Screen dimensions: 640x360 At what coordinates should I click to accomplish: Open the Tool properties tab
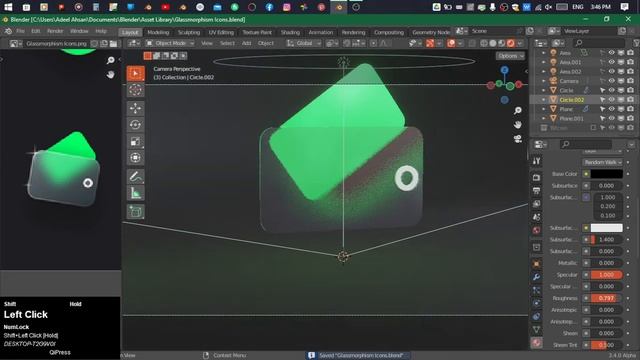pyautogui.click(x=536, y=161)
